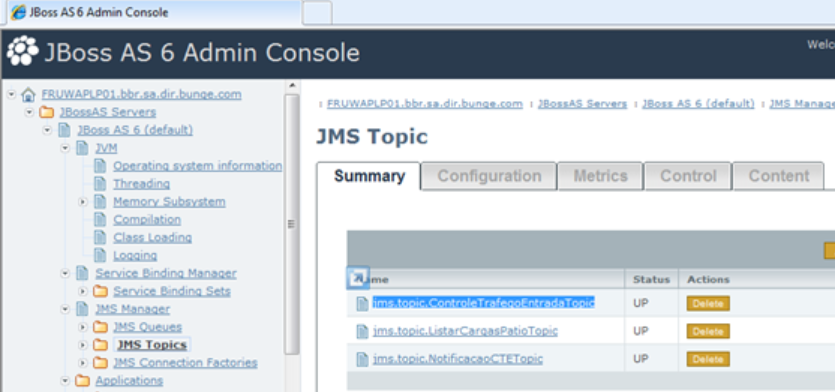Open the Configuration tab

[489, 176]
